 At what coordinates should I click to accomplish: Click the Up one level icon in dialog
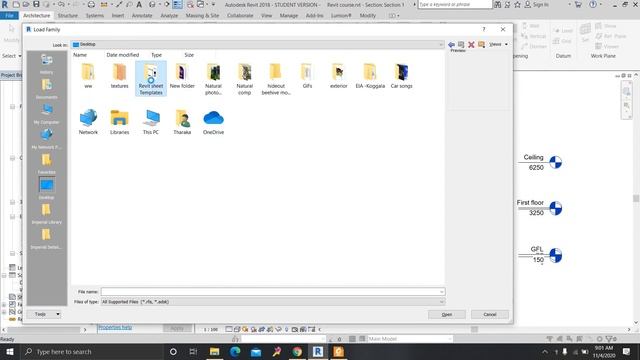pos(461,44)
